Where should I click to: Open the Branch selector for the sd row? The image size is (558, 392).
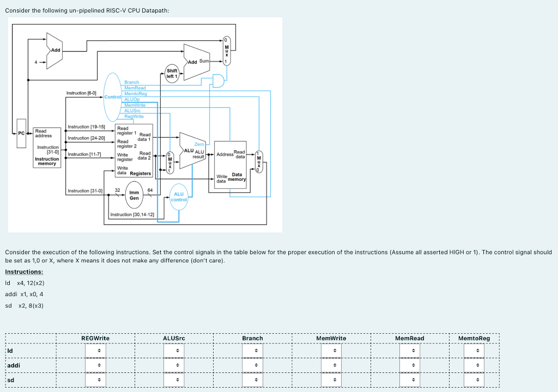(x=252, y=379)
